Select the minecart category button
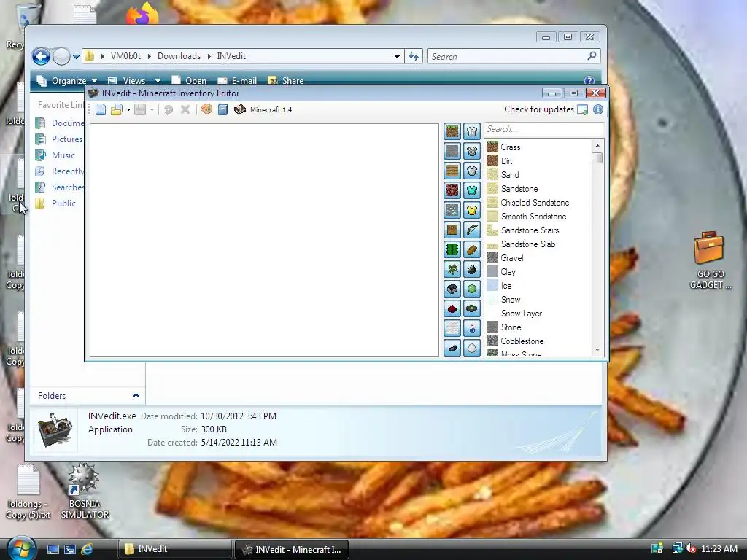 tap(452, 289)
